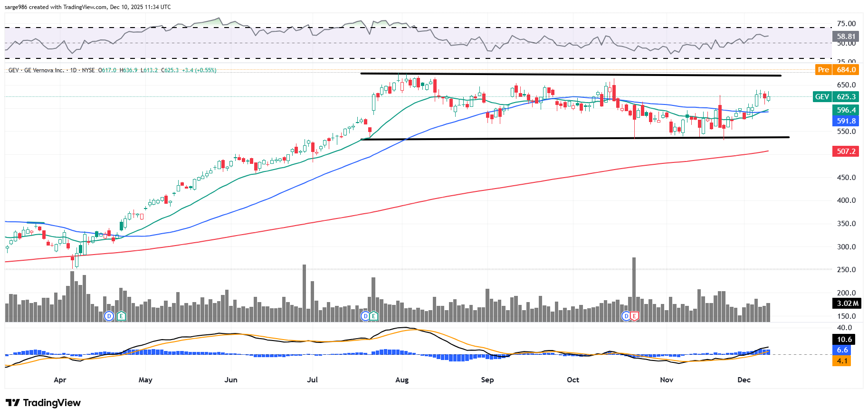Select the green 596.4 moving average label

point(846,110)
